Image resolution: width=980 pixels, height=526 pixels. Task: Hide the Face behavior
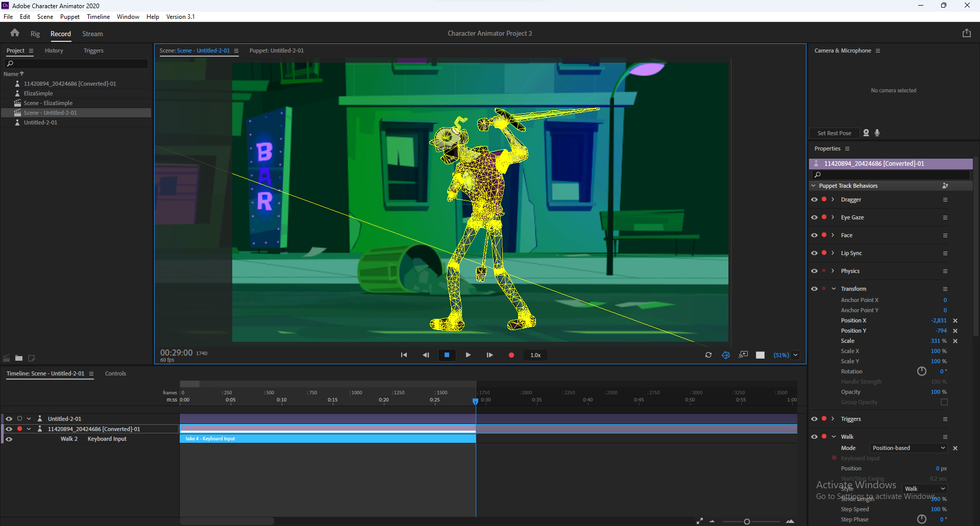coord(814,235)
